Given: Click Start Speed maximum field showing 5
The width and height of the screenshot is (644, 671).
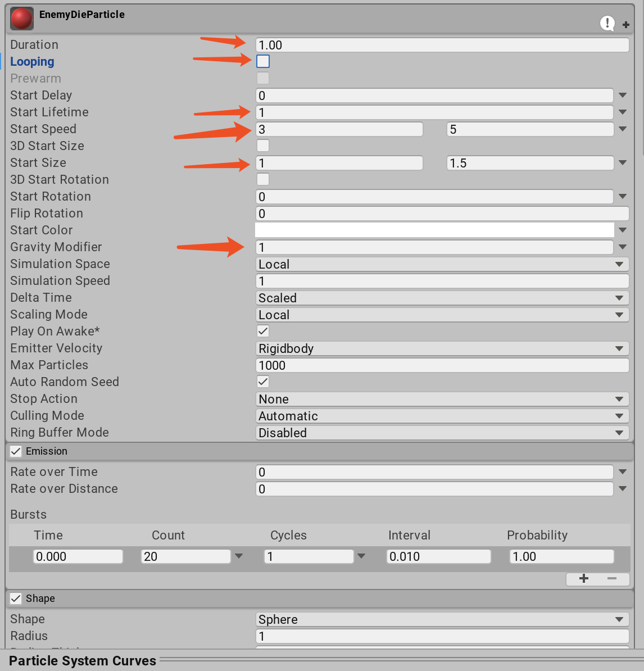Looking at the screenshot, I should pos(530,129).
